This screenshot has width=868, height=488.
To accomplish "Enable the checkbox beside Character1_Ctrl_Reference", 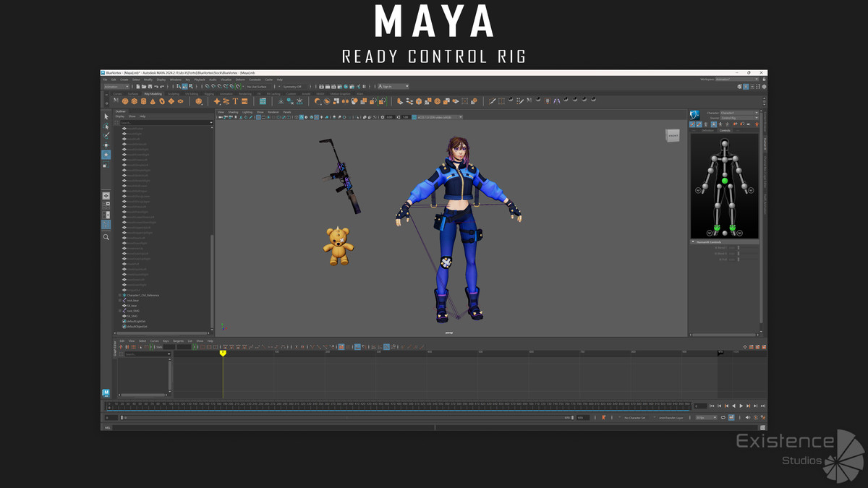I will 119,295.
